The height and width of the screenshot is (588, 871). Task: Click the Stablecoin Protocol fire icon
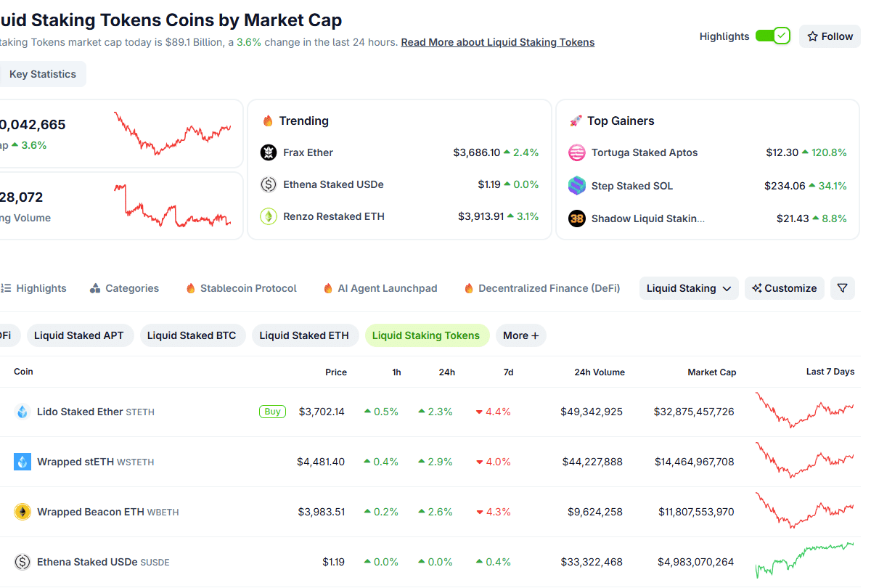(x=191, y=288)
